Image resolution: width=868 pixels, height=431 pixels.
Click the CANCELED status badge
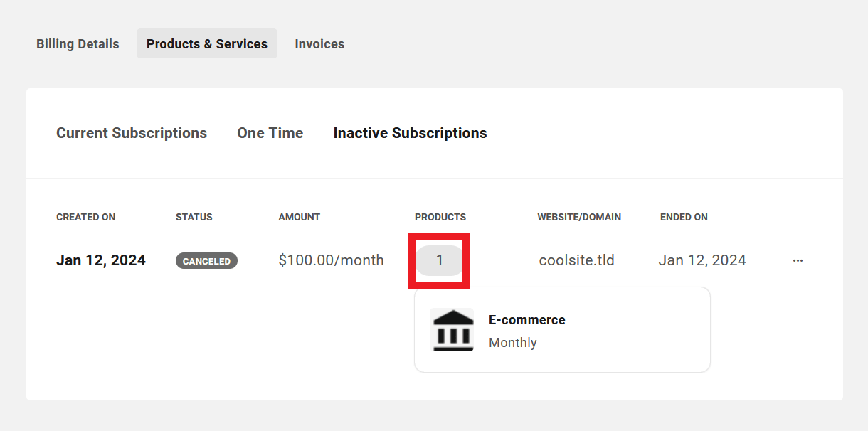coord(206,260)
